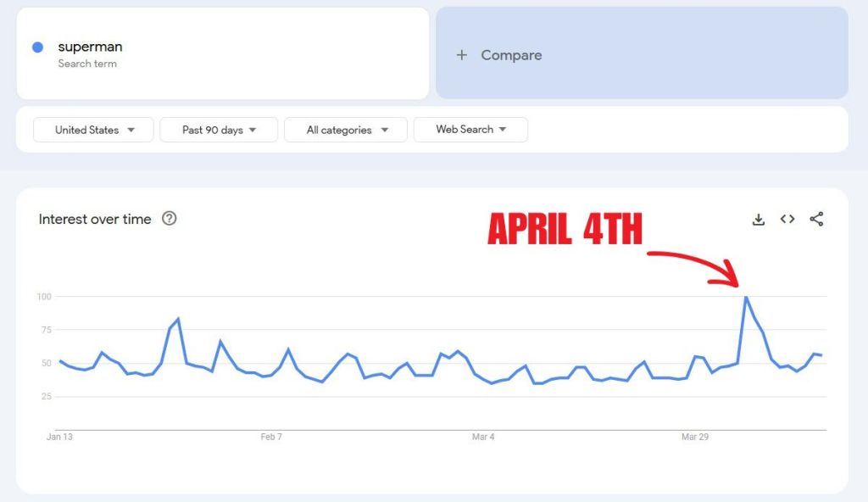Click the Jan 13 date label
Screen dimensions: 868x502
coord(59,438)
